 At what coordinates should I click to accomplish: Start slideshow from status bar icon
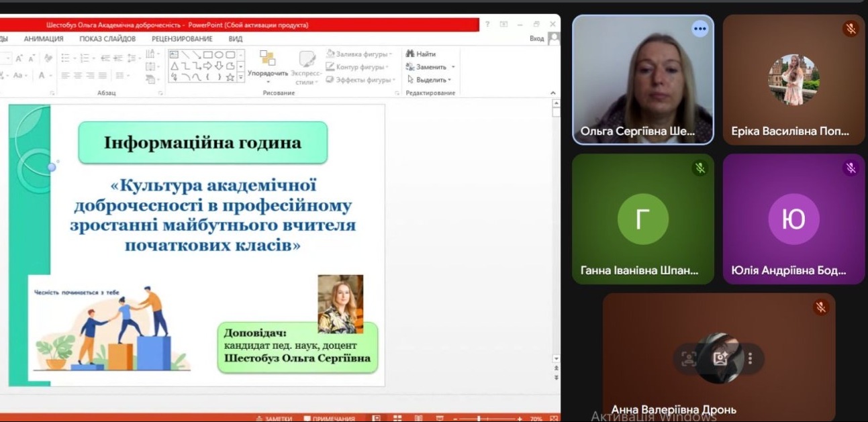(438, 418)
